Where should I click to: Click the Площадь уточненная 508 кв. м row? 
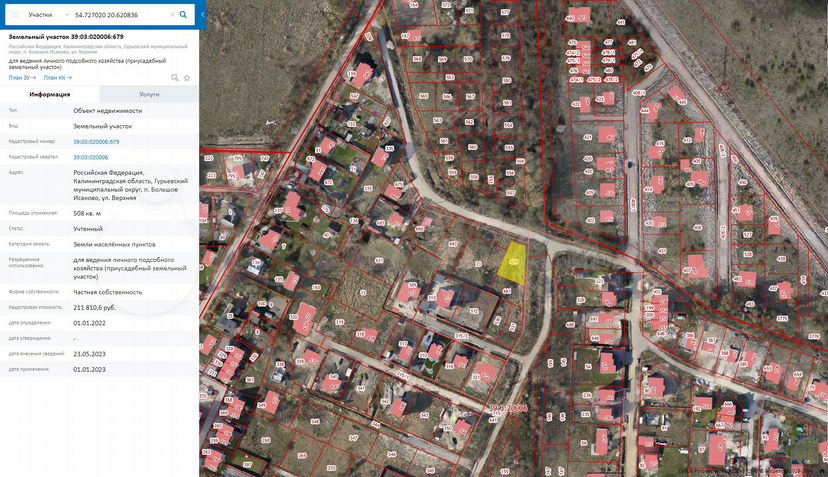pyautogui.click(x=99, y=213)
